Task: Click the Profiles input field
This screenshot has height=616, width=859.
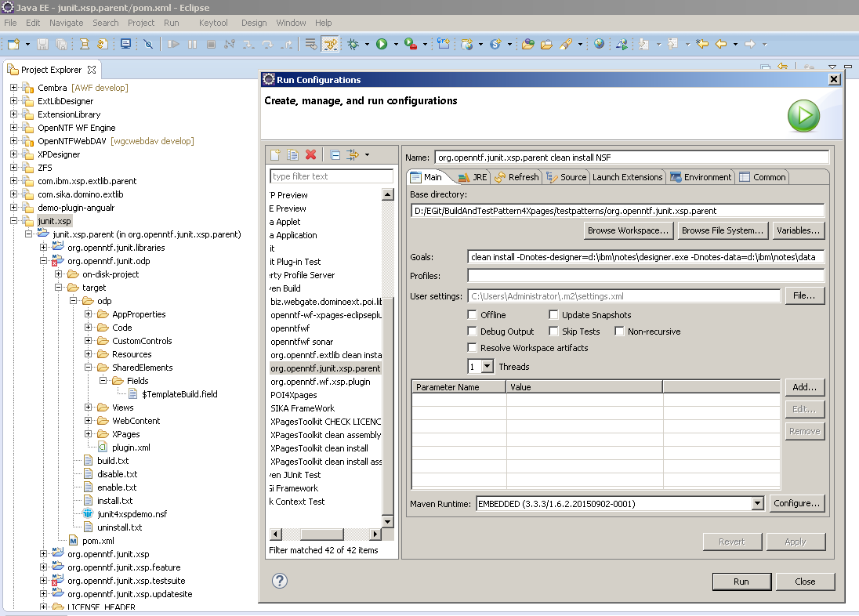Action: click(x=646, y=276)
